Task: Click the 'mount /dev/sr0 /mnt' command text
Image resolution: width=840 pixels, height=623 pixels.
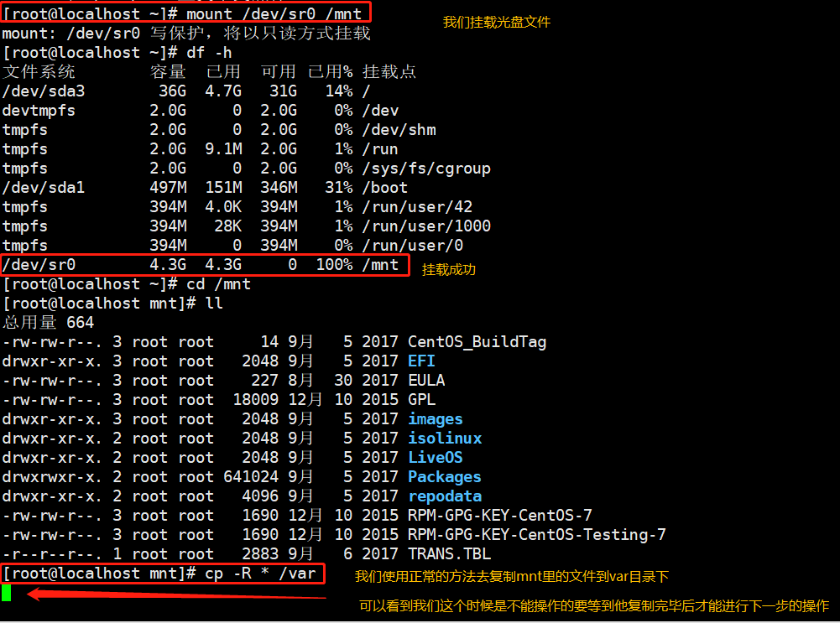Action: [274, 13]
